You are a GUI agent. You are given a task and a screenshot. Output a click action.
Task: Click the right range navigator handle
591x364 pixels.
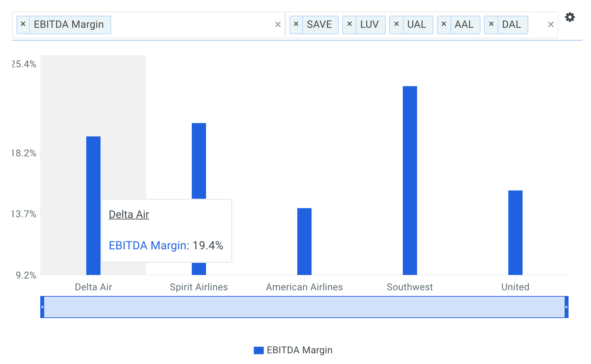click(x=566, y=307)
